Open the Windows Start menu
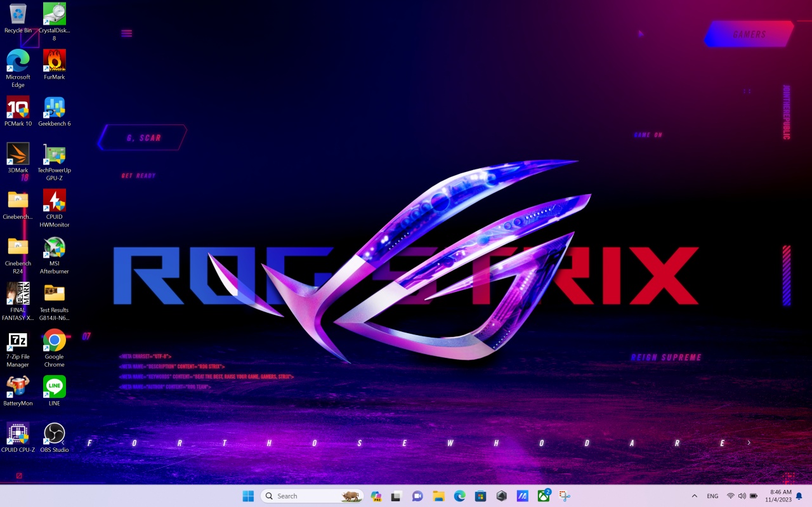Screen dimensions: 812x507 [248, 496]
